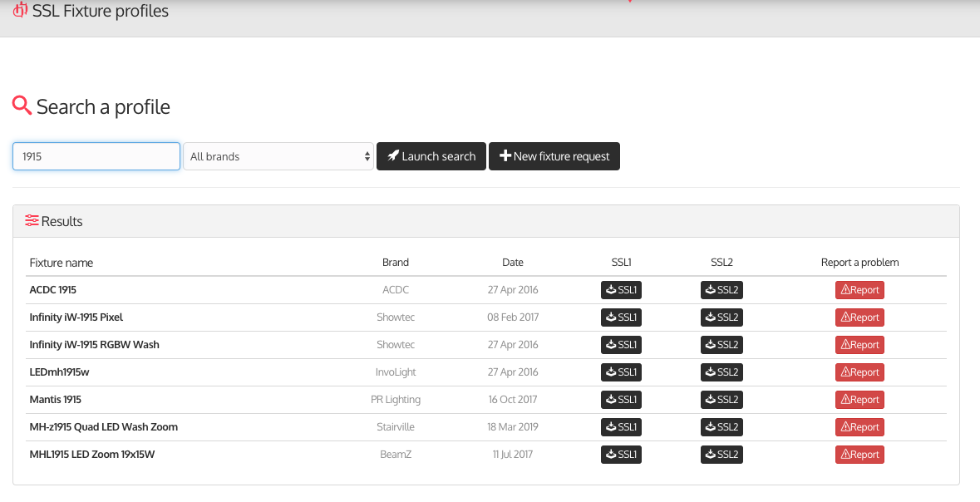Download SSL2 for LEDmh1915w

[721, 372]
